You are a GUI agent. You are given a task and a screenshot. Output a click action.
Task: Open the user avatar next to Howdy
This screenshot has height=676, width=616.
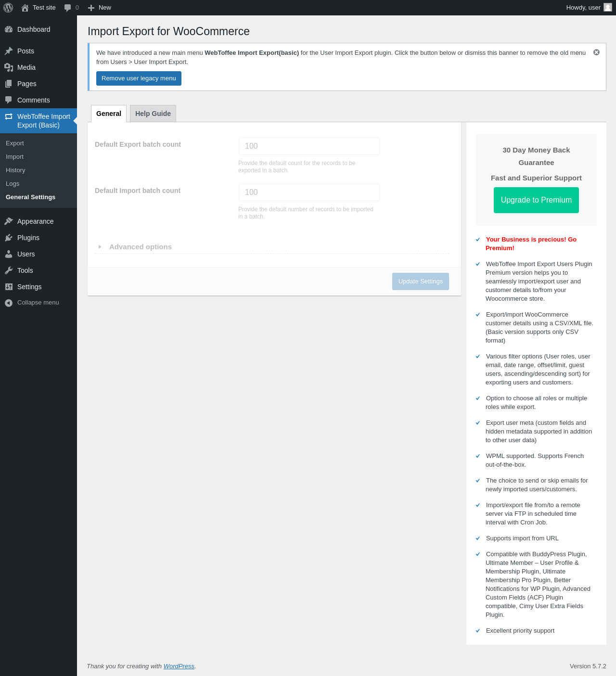(x=608, y=7)
